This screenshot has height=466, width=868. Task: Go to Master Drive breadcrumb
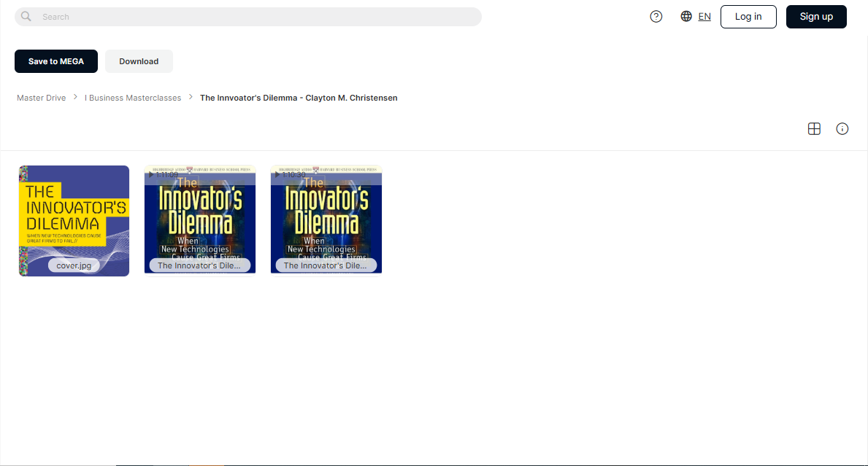41,98
